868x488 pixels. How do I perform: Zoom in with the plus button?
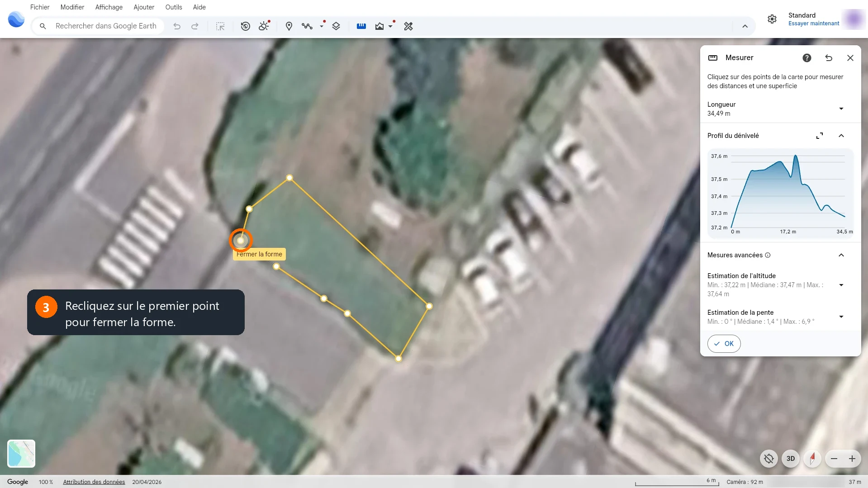[852, 459]
